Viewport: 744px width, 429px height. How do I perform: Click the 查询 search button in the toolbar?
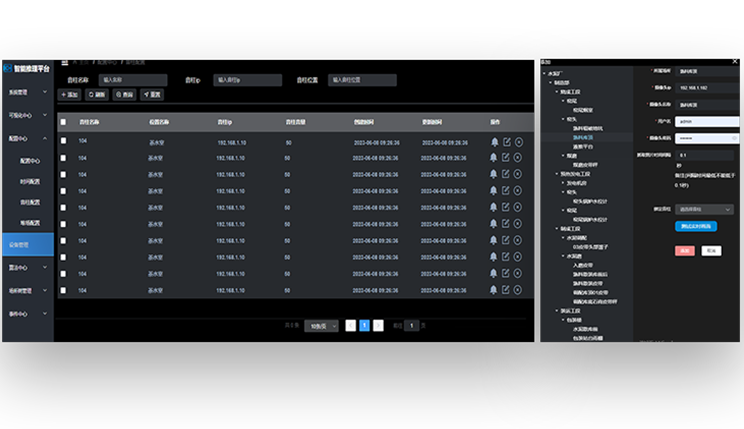pyautogui.click(x=125, y=94)
